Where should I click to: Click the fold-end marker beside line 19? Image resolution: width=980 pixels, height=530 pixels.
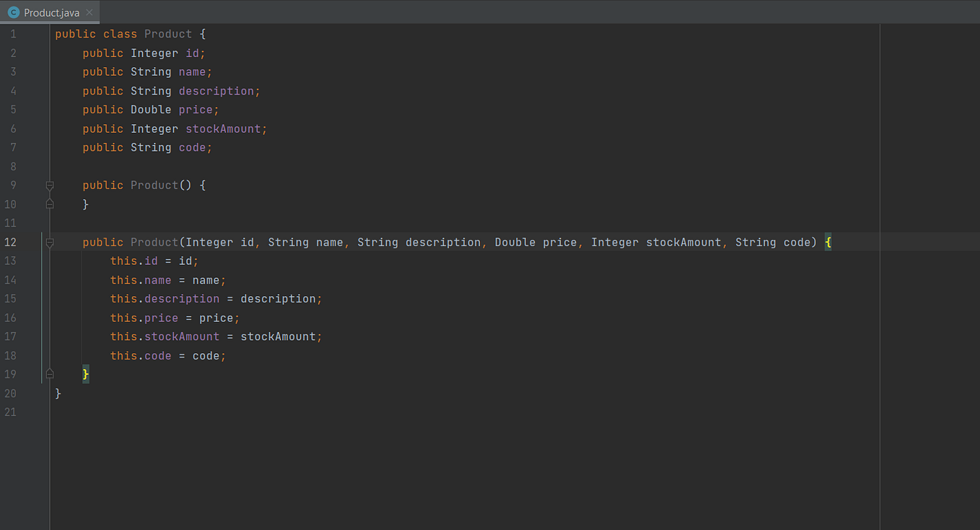[x=49, y=374]
